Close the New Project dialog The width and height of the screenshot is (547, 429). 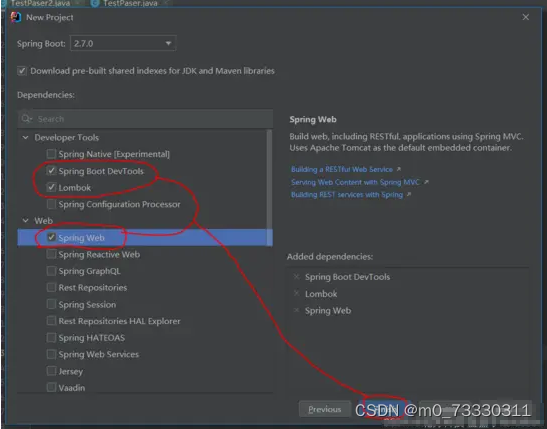click(526, 17)
